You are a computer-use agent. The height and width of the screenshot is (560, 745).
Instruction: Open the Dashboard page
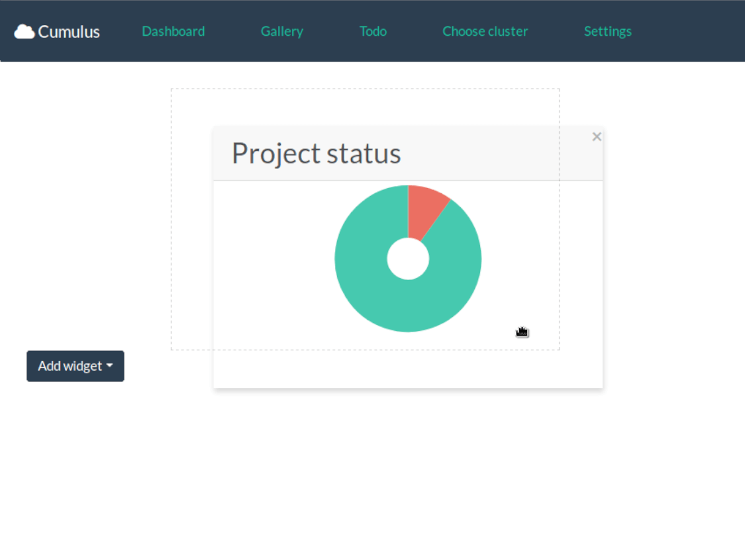coord(174,31)
